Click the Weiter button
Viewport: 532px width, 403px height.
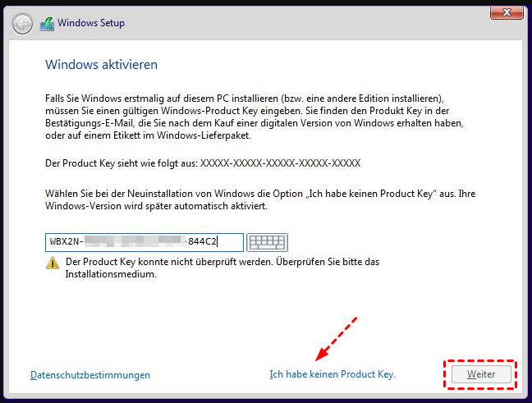tap(481, 374)
